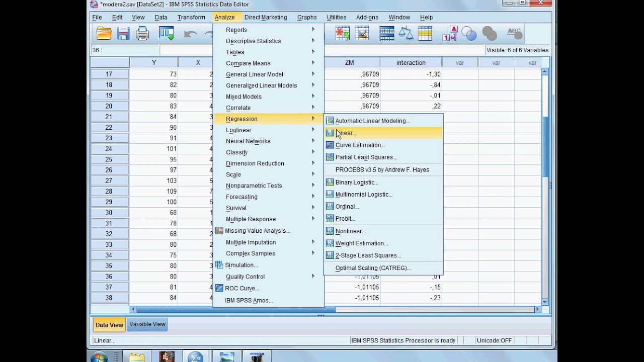
Task: Click the Insert Variable toolbar icon
Action: click(x=362, y=34)
